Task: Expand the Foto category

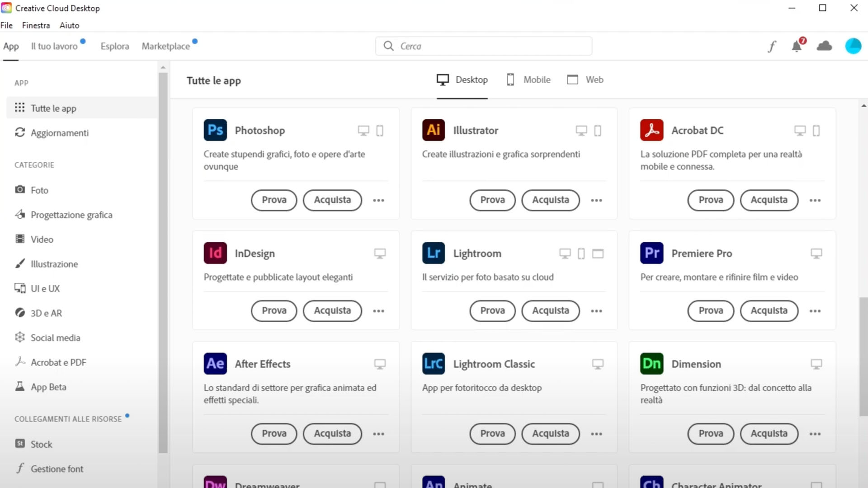Action: click(39, 189)
